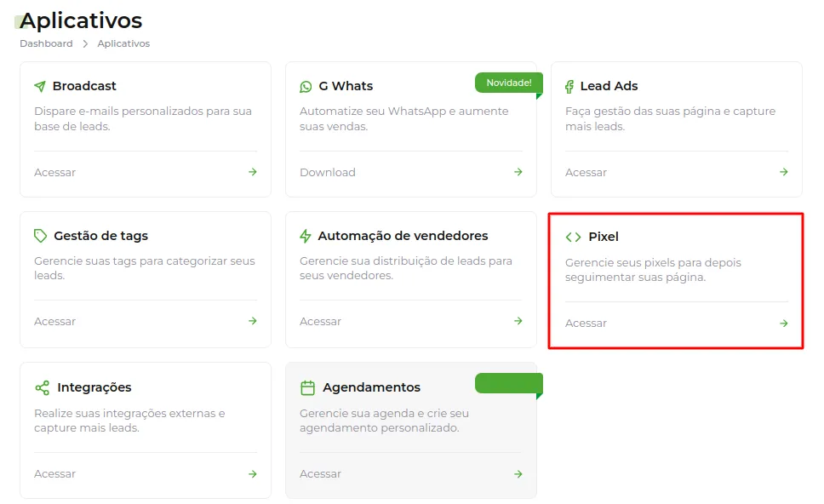Select the Agendamentos card title
Viewport: 824px width, 504px height.
(x=371, y=388)
